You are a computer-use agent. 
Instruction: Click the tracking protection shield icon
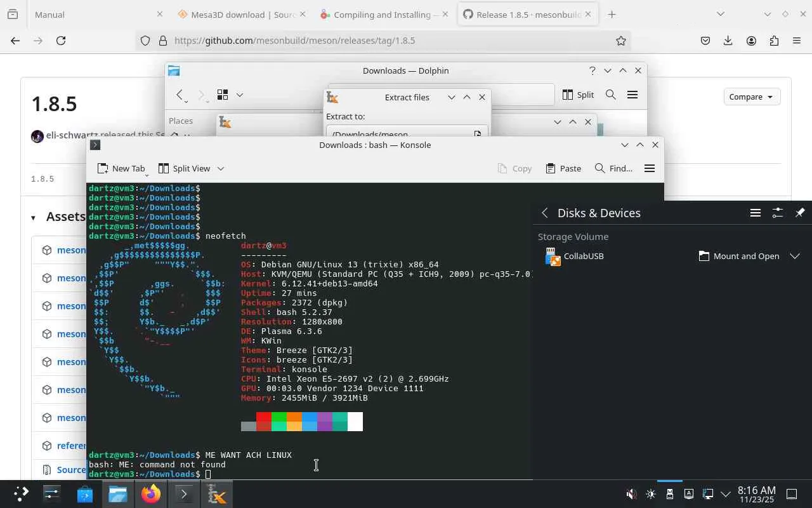pos(145,41)
